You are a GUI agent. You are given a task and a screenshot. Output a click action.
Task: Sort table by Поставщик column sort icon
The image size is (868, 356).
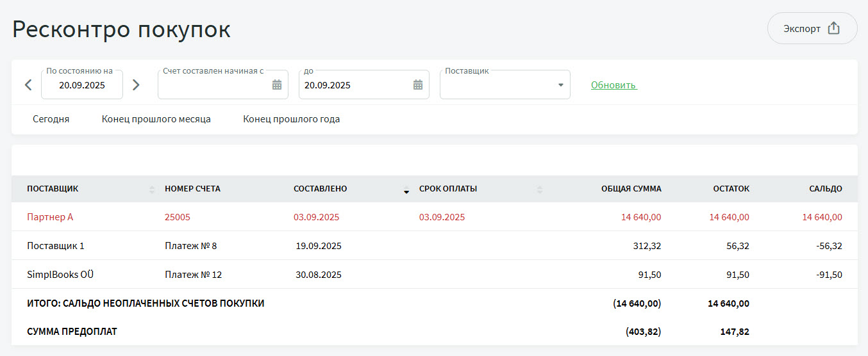click(152, 190)
